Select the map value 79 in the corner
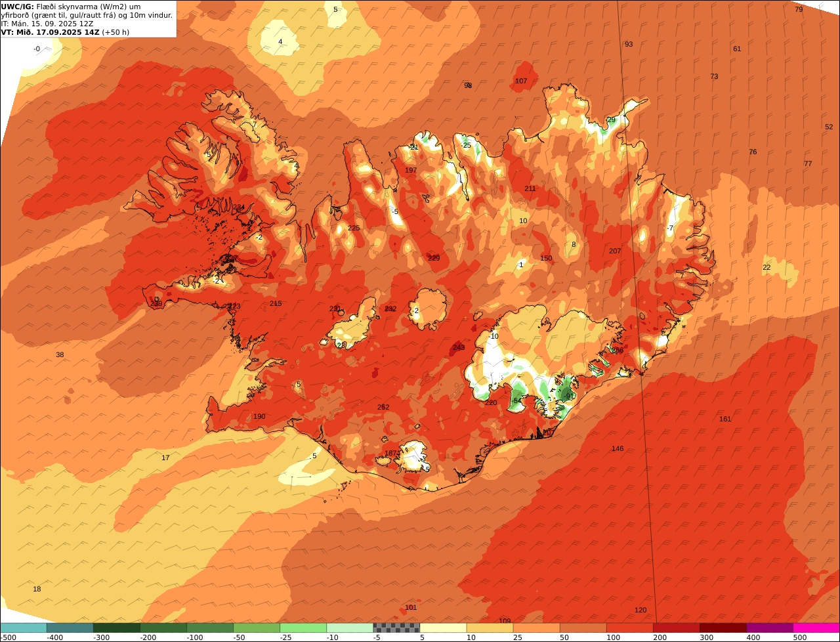Image resolution: width=840 pixels, height=642 pixels. [799, 10]
